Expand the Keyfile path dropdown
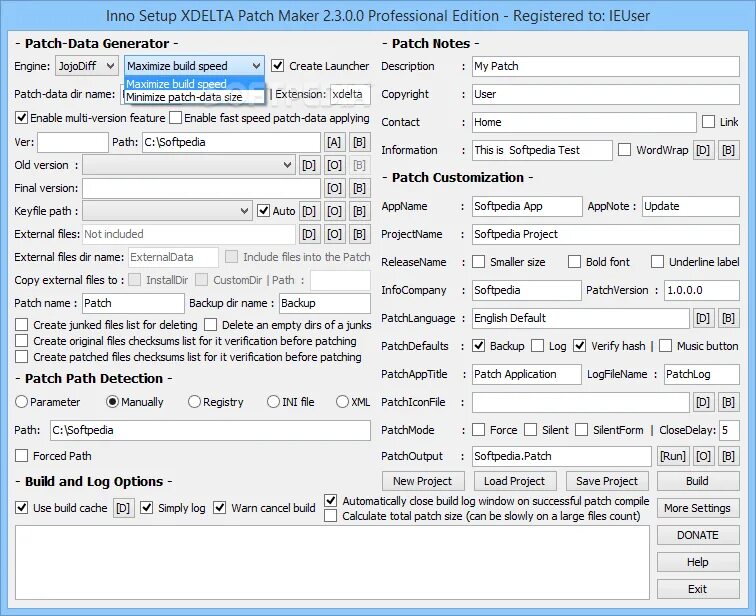756x616 pixels. (x=167, y=211)
